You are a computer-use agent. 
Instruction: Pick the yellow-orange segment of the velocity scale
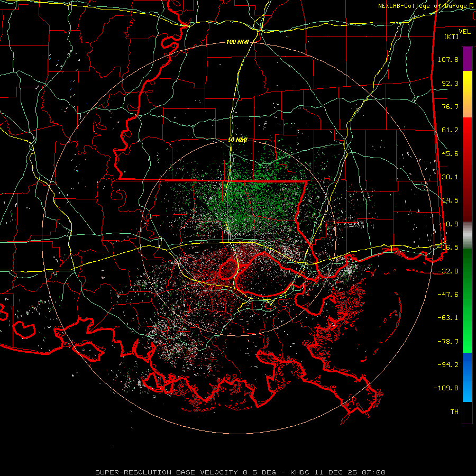click(x=467, y=94)
